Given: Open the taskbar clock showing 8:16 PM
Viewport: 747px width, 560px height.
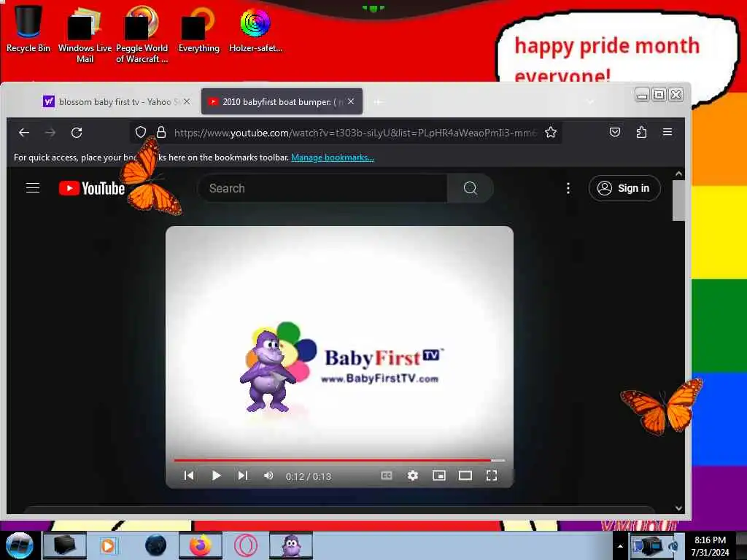Looking at the screenshot, I should pos(710,546).
